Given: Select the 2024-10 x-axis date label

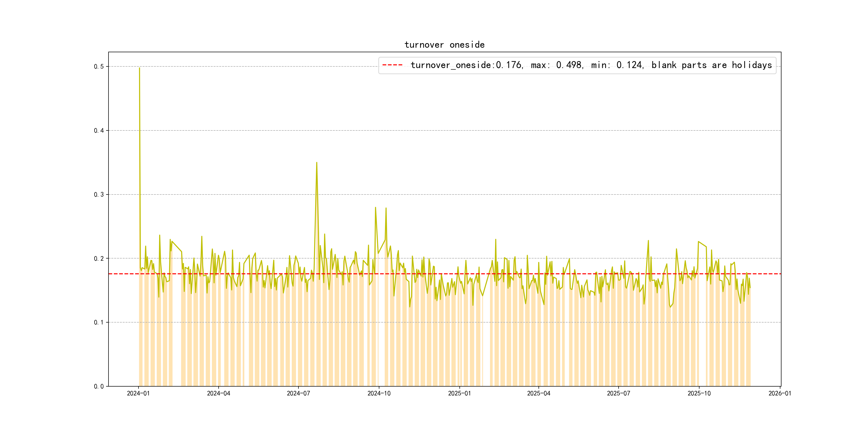Looking at the screenshot, I should tap(379, 393).
